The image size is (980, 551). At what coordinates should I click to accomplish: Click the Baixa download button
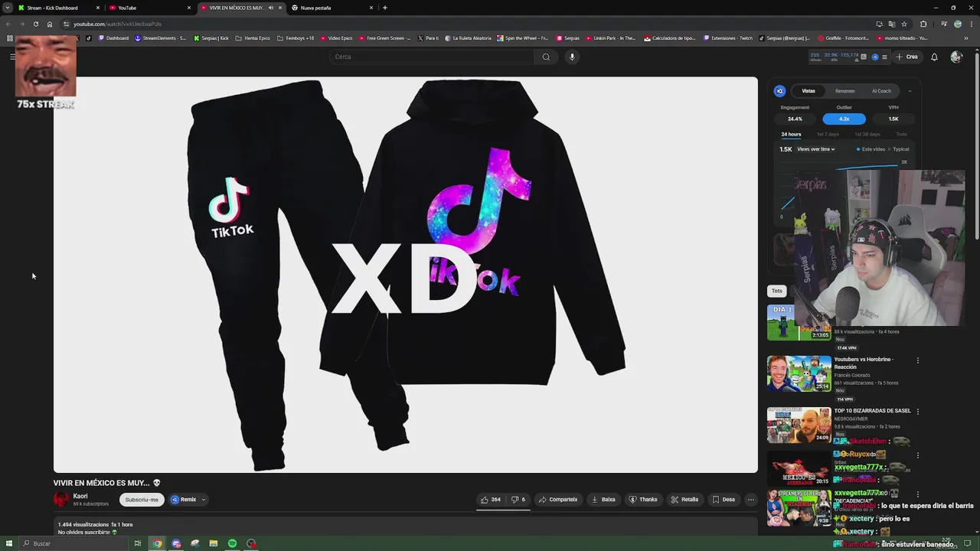603,500
